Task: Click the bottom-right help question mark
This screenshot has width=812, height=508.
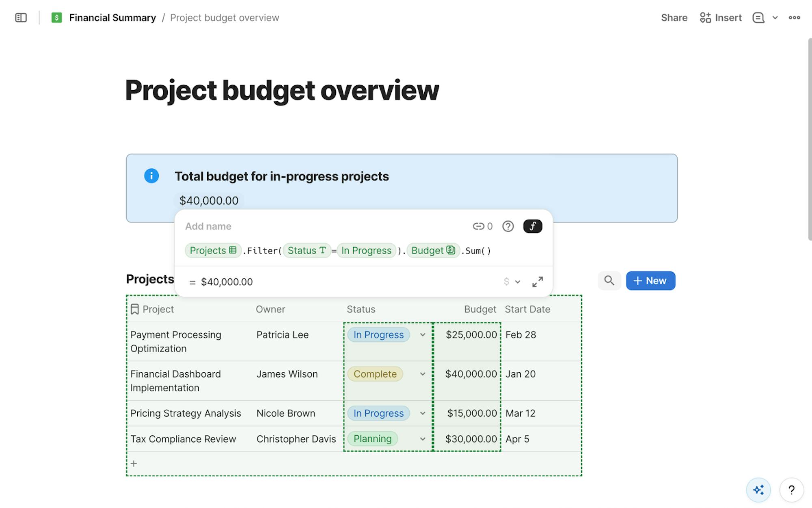Action: [x=791, y=490]
